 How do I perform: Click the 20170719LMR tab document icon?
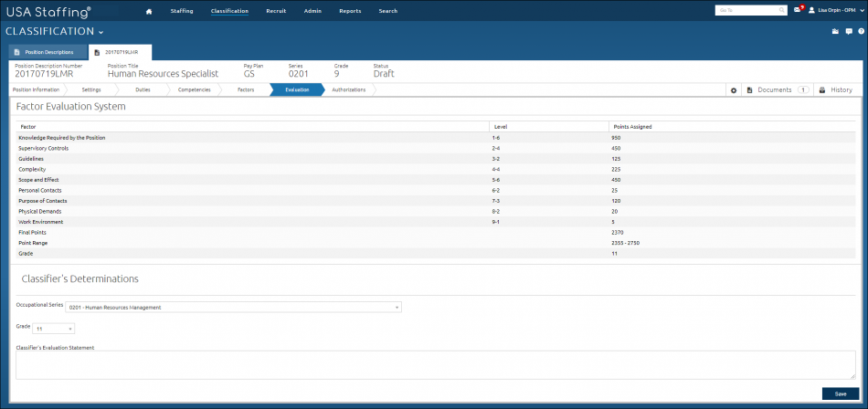pos(98,52)
